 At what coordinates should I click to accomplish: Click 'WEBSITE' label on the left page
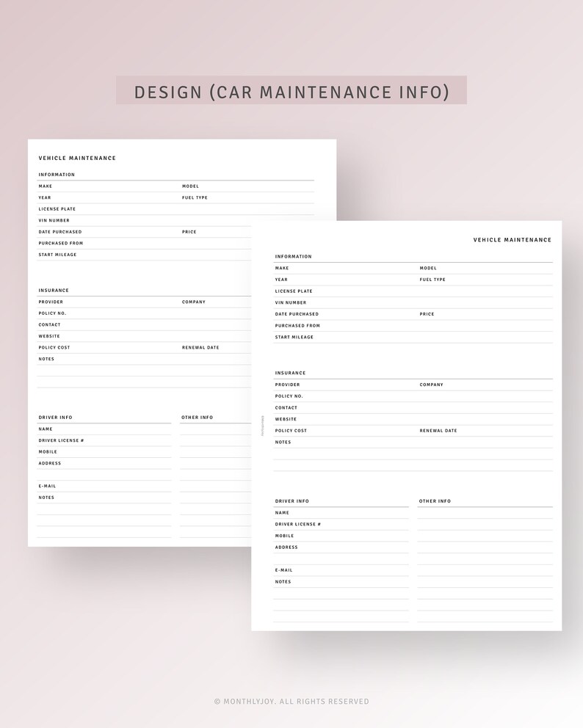[49, 336]
